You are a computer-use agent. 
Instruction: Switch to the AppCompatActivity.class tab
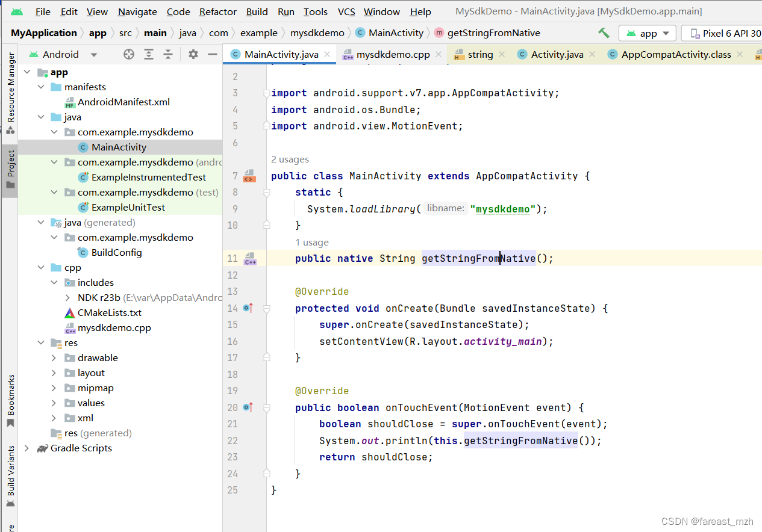676,54
